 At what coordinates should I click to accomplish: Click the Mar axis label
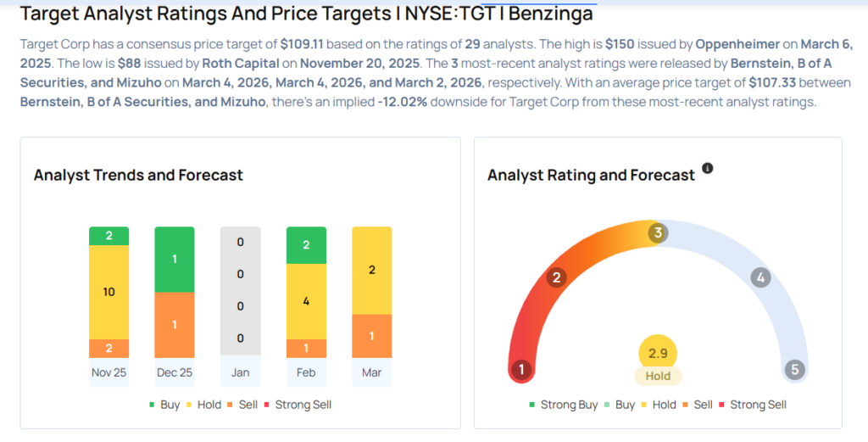(x=371, y=372)
